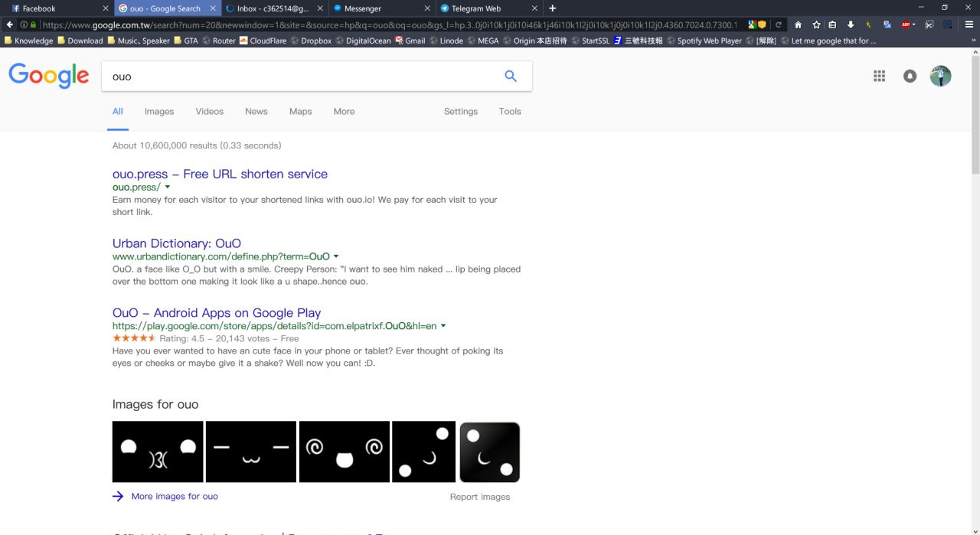Select the Videos search tab
Viewport: 980px width, 535px height.
210,111
